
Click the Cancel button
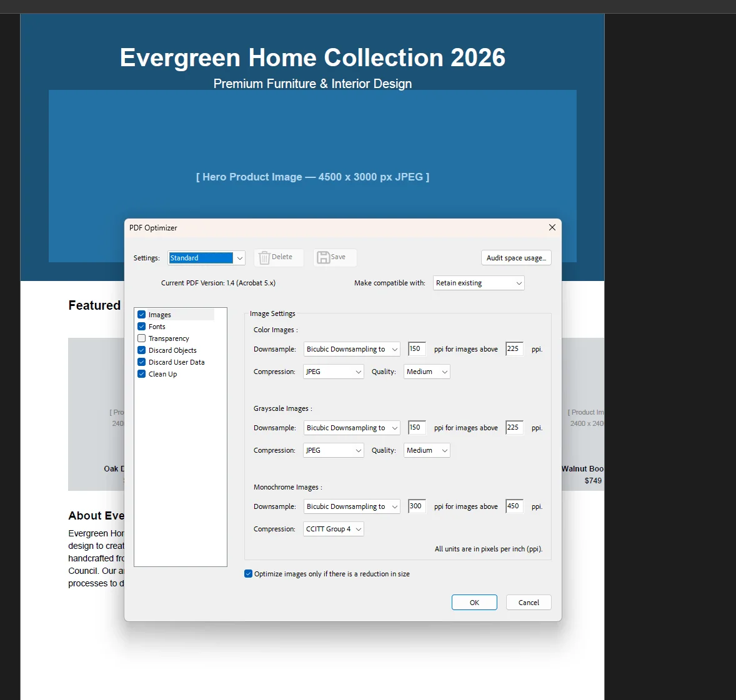coord(529,603)
